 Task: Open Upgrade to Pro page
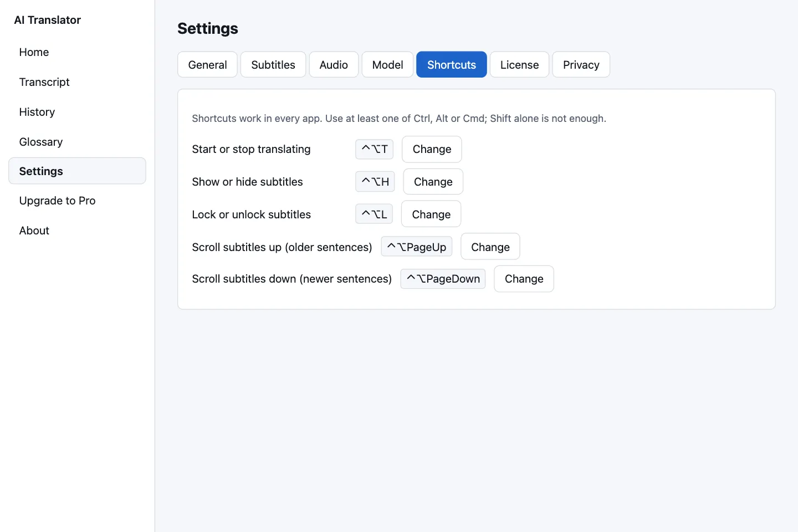click(x=77, y=201)
